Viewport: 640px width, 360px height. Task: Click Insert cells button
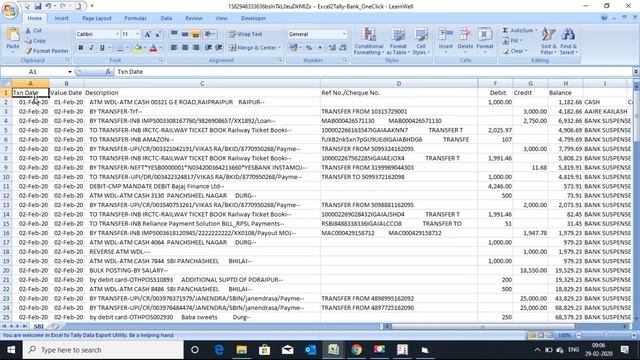(446, 40)
